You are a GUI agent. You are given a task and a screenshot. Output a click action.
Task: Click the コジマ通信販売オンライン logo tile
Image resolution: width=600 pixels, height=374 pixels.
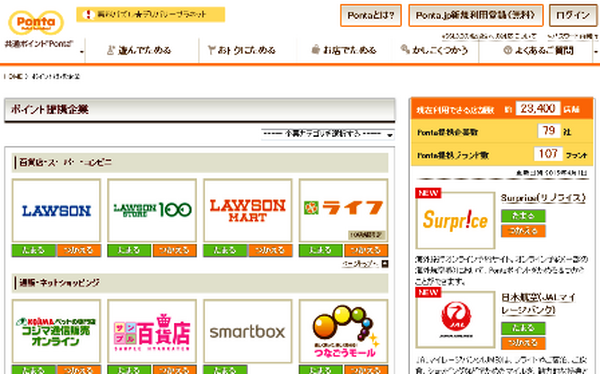pyautogui.click(x=56, y=331)
